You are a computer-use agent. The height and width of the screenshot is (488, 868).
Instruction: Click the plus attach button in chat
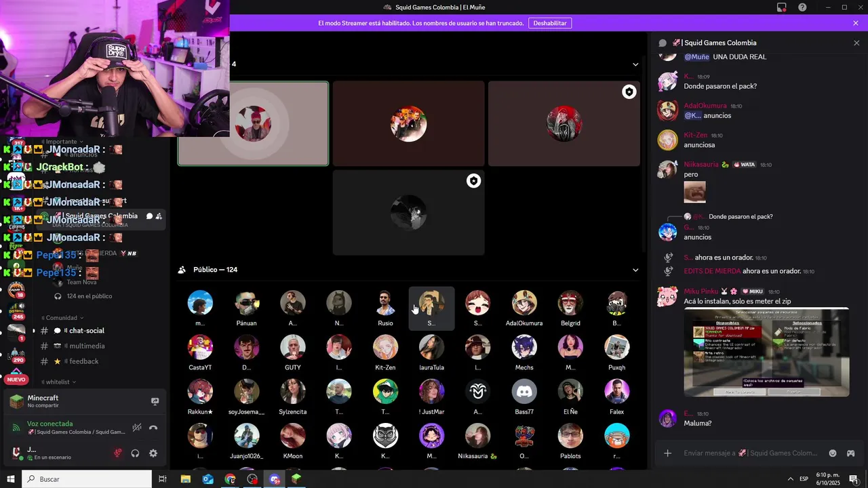coord(667,453)
